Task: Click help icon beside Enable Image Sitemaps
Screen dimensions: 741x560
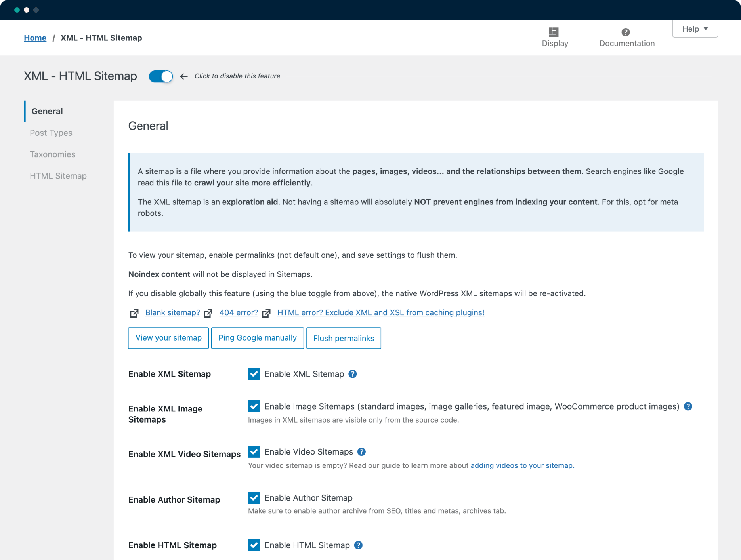Action: pyautogui.click(x=688, y=406)
